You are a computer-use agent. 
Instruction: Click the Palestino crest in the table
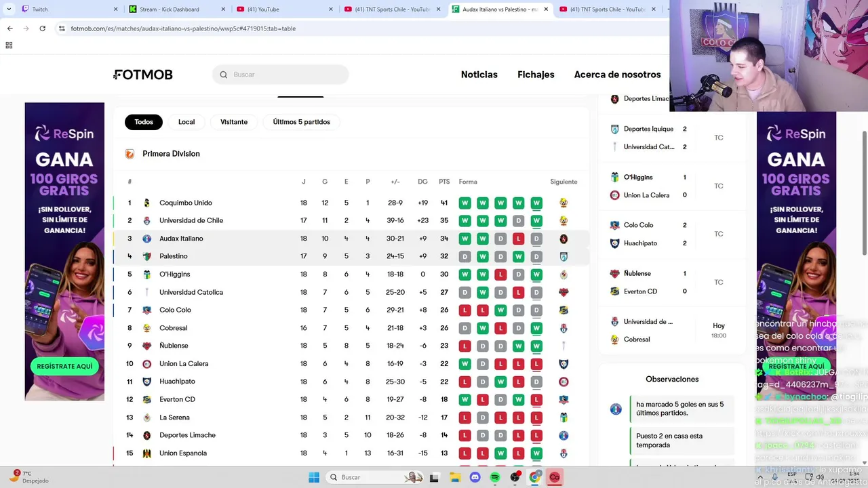click(x=146, y=256)
